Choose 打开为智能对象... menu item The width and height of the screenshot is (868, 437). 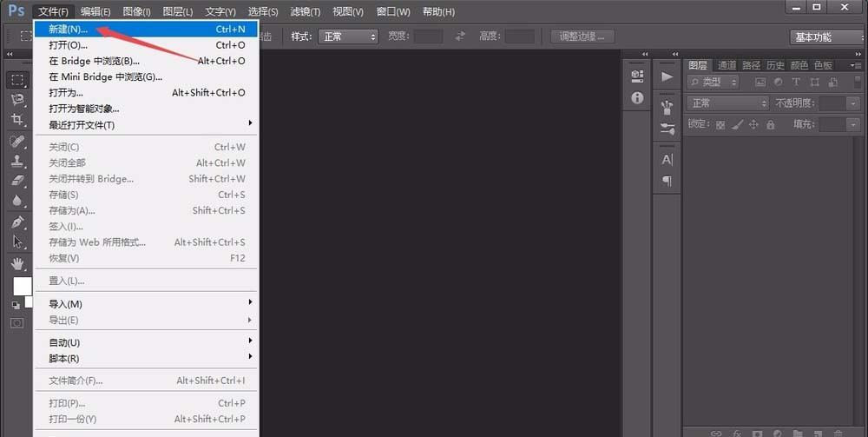click(x=146, y=109)
